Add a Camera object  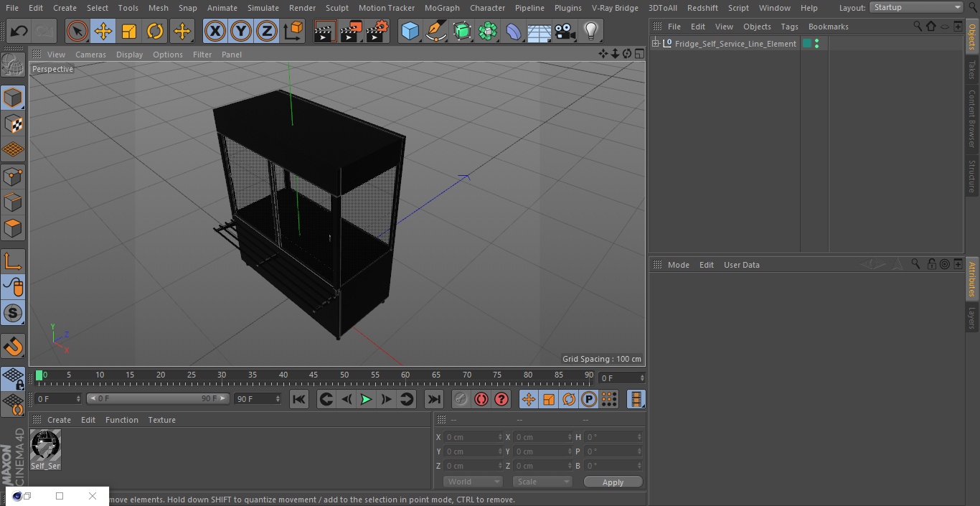(565, 31)
